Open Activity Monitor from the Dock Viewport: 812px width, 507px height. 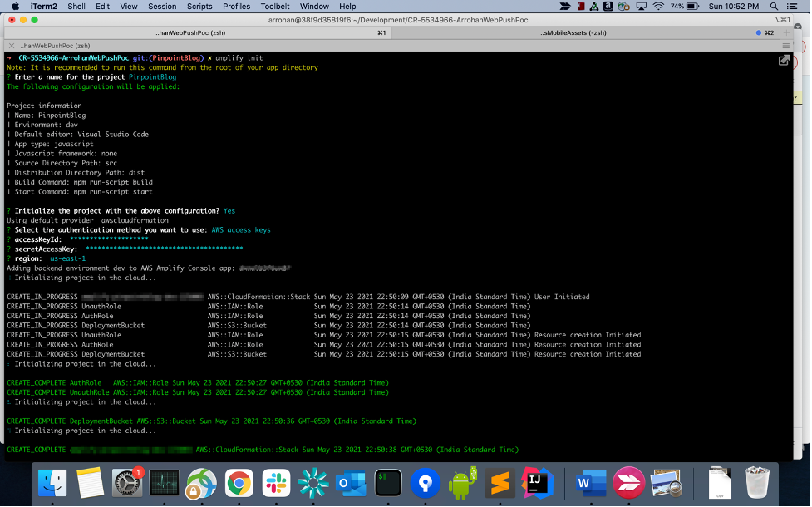click(163, 482)
